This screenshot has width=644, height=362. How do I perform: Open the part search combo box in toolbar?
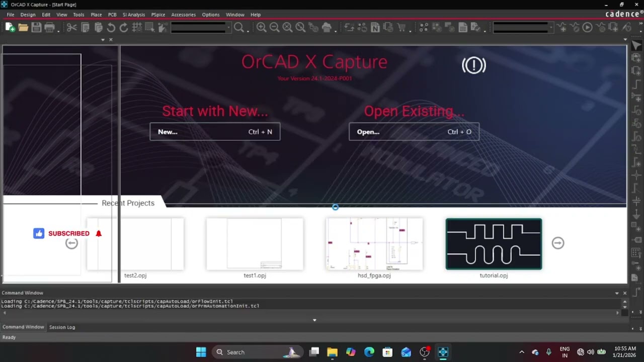[x=201, y=28]
